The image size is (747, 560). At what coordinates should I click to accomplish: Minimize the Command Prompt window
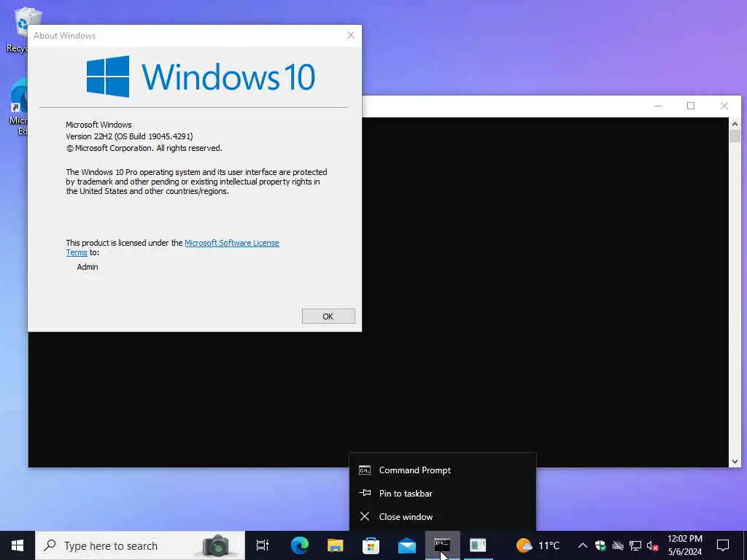(x=657, y=106)
